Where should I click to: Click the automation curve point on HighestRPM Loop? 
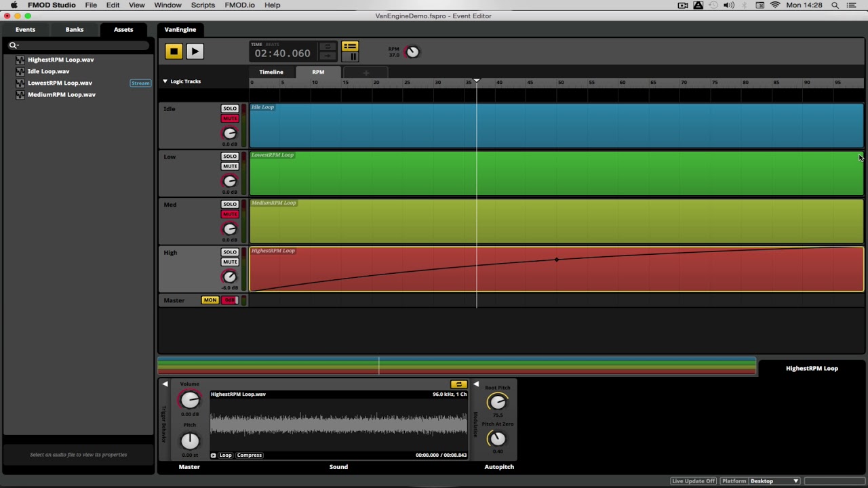(557, 260)
